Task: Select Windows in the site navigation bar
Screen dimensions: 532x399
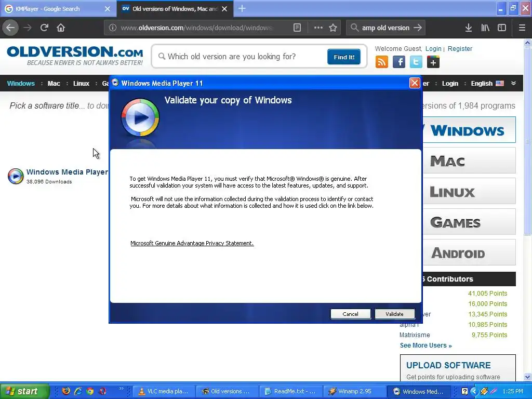Action: [x=21, y=84]
